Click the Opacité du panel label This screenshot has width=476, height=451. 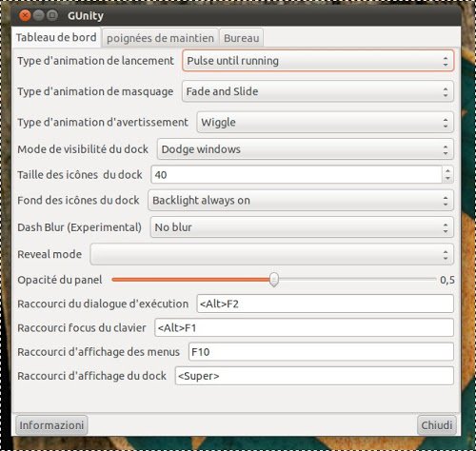tap(60, 280)
